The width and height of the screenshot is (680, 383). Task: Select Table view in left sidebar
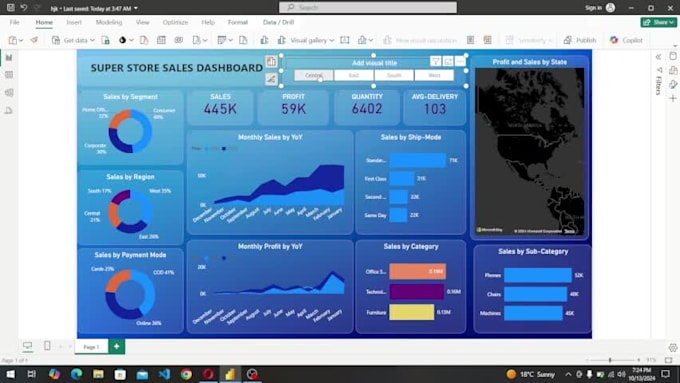(x=9, y=75)
